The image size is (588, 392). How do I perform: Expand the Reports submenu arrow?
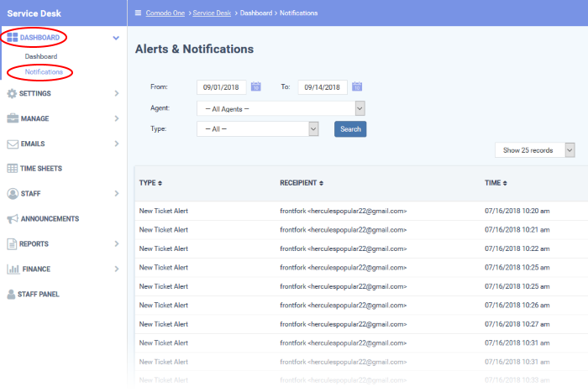116,244
